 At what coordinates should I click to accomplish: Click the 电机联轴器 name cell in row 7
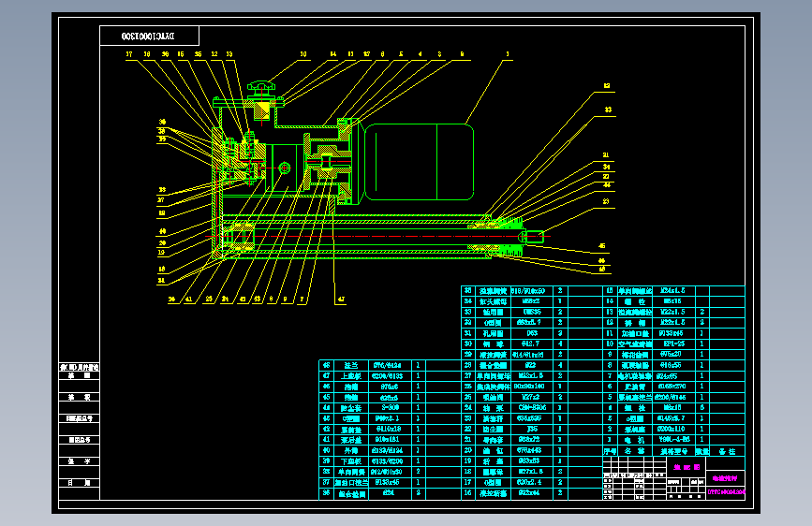pyautogui.click(x=634, y=376)
